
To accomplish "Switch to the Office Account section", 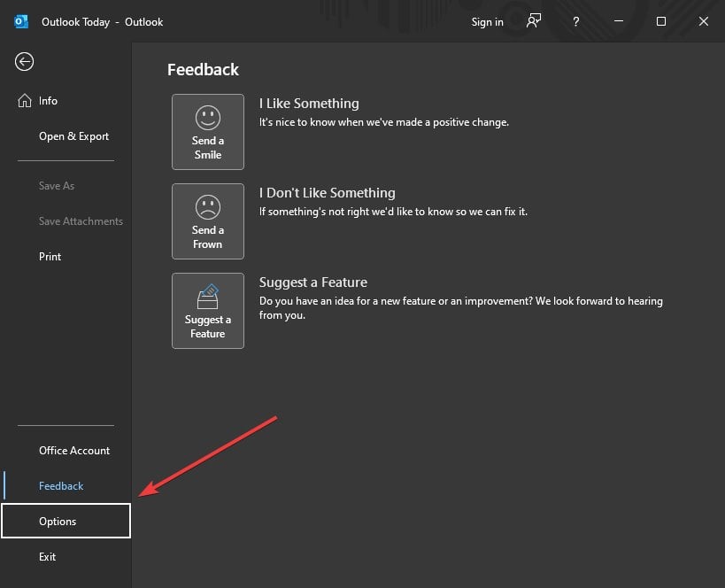I will (73, 450).
